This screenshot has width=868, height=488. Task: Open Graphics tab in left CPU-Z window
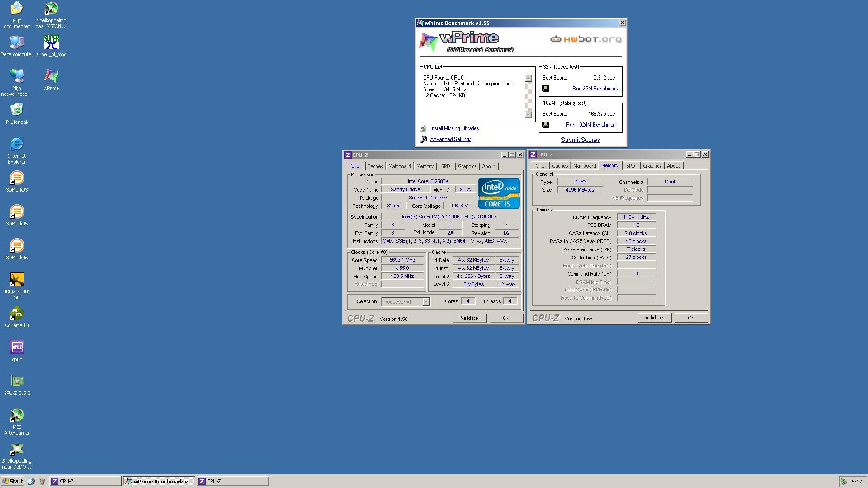pyautogui.click(x=467, y=166)
